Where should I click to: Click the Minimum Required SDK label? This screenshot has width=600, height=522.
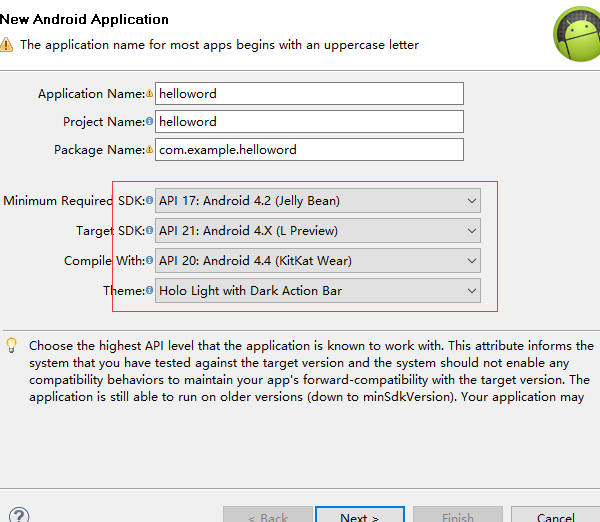74,201
